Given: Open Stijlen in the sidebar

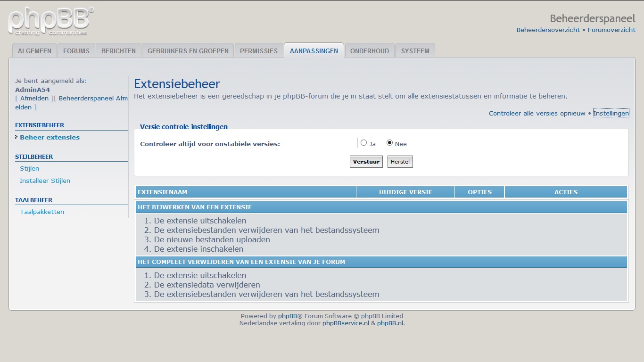Looking at the screenshot, I should click(x=29, y=168).
